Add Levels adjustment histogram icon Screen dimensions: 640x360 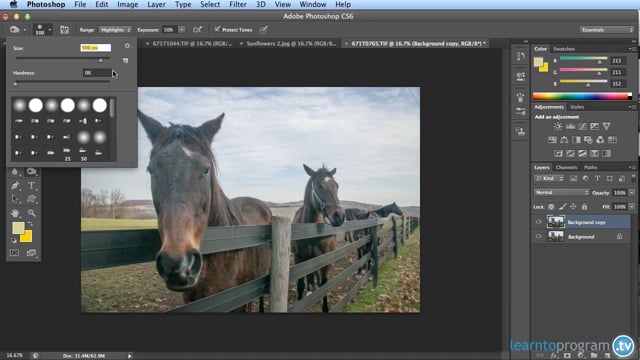click(x=570, y=127)
